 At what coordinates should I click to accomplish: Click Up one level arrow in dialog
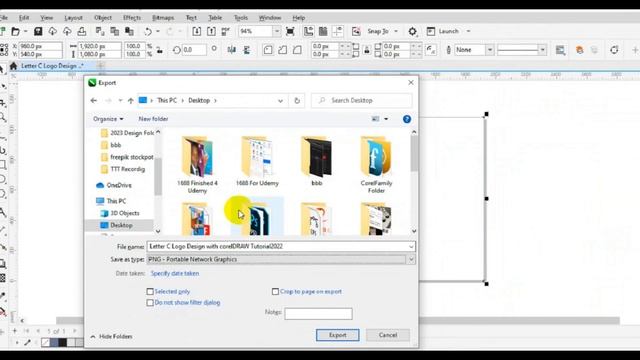coord(131,100)
